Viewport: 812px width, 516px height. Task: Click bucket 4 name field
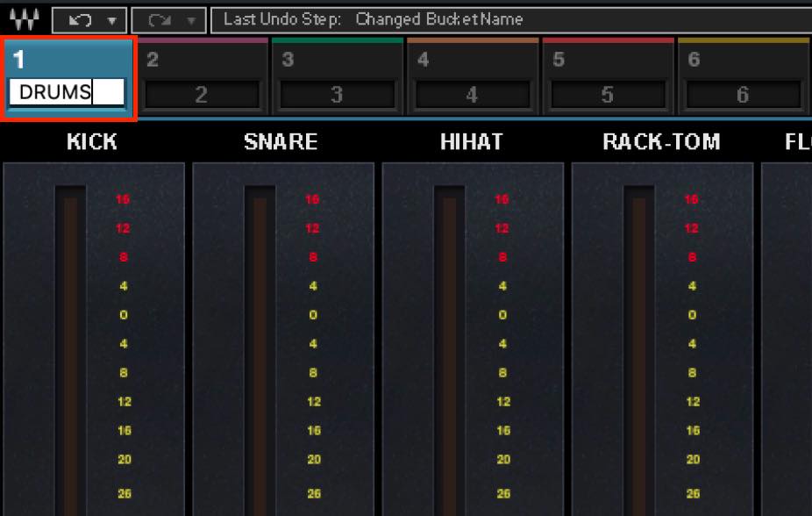click(473, 95)
